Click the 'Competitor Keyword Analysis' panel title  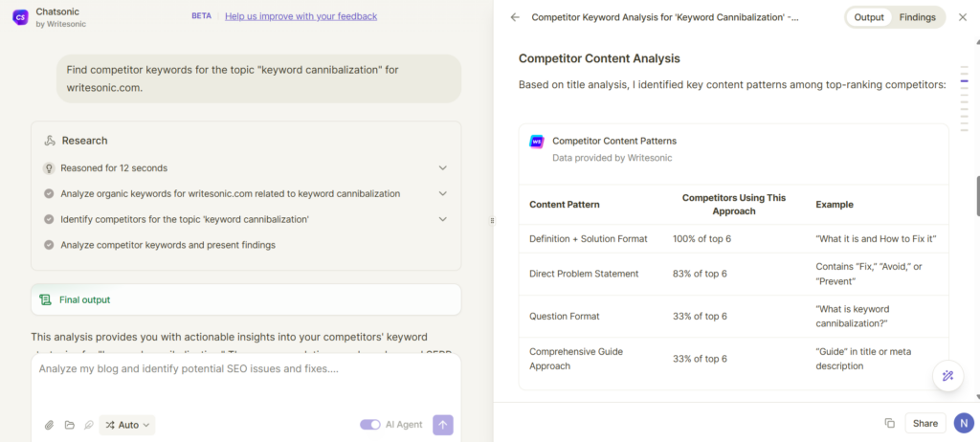[665, 17]
